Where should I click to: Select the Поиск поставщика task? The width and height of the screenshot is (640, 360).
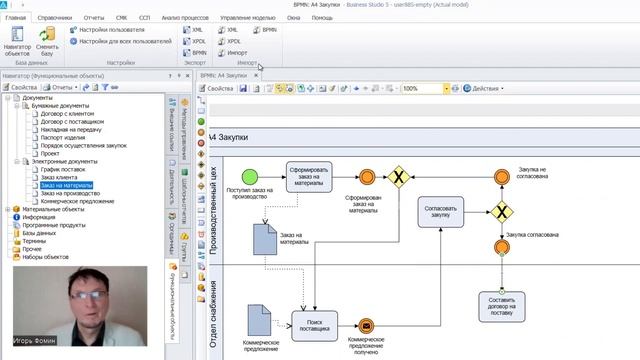tap(315, 326)
